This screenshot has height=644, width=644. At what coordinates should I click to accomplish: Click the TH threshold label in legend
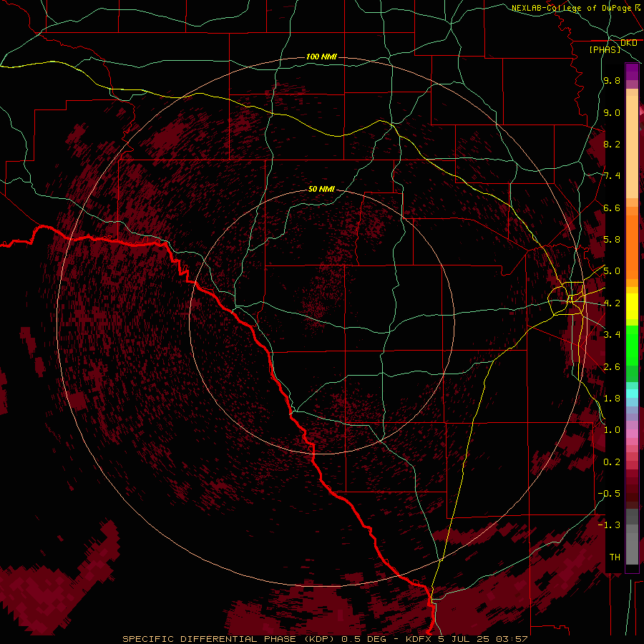click(615, 557)
